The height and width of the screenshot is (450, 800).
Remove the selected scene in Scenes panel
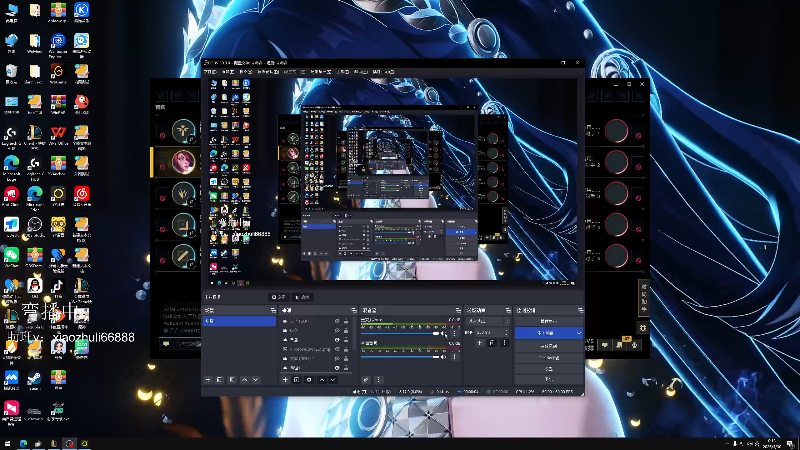(x=219, y=380)
